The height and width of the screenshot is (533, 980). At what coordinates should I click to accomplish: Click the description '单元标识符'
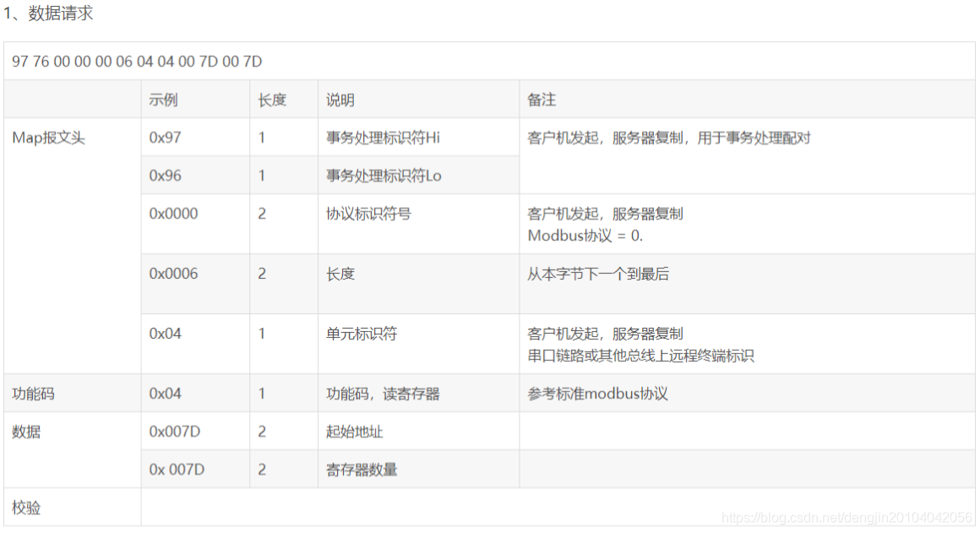click(x=362, y=334)
